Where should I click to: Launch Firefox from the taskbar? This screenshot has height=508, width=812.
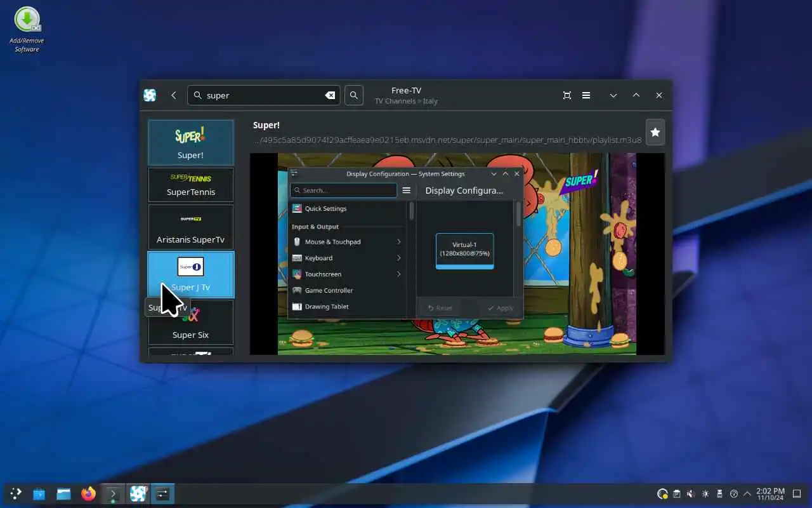[x=88, y=493]
